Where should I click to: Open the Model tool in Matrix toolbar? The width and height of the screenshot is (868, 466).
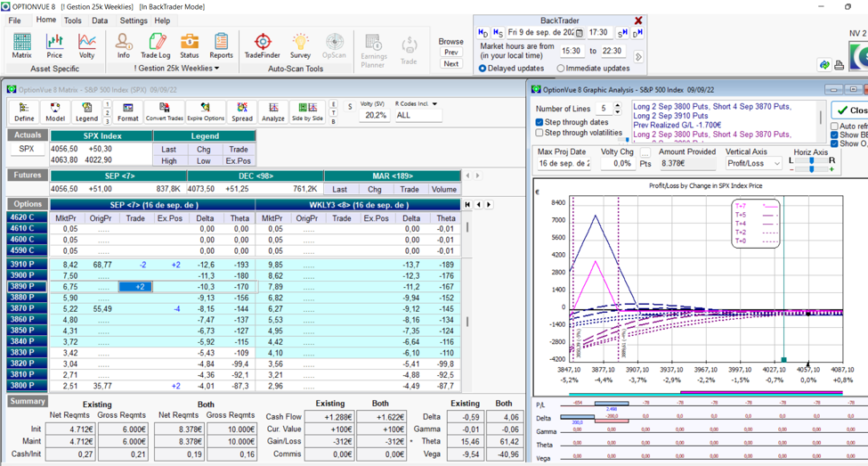pos(55,112)
